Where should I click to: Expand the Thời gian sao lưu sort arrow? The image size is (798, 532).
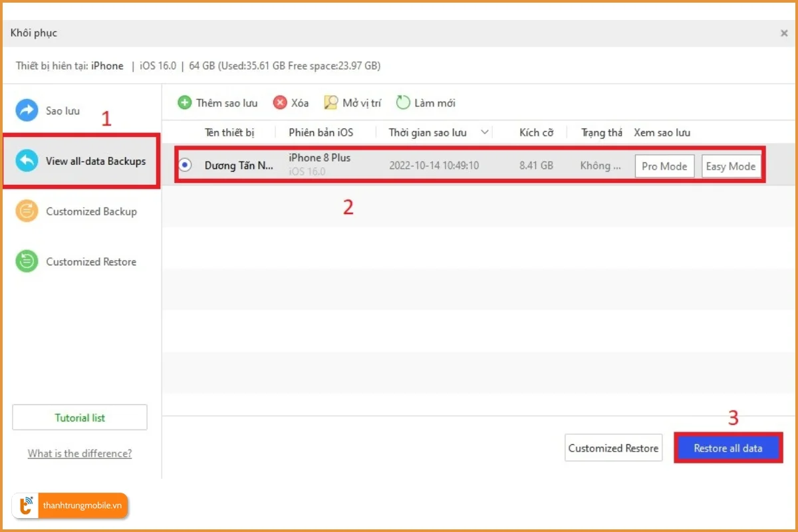pyautogui.click(x=485, y=132)
